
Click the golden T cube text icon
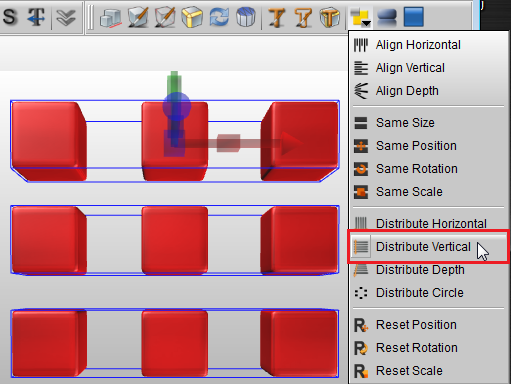tap(329, 17)
